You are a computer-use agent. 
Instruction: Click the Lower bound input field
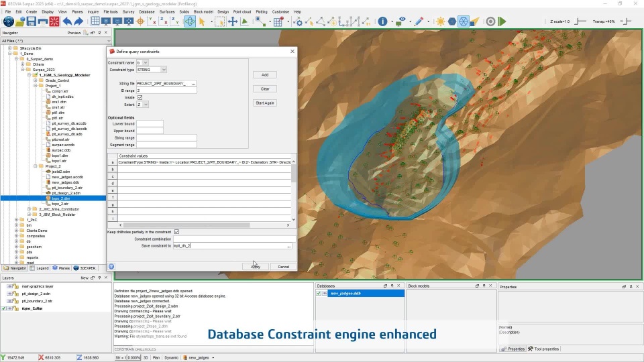pos(150,124)
